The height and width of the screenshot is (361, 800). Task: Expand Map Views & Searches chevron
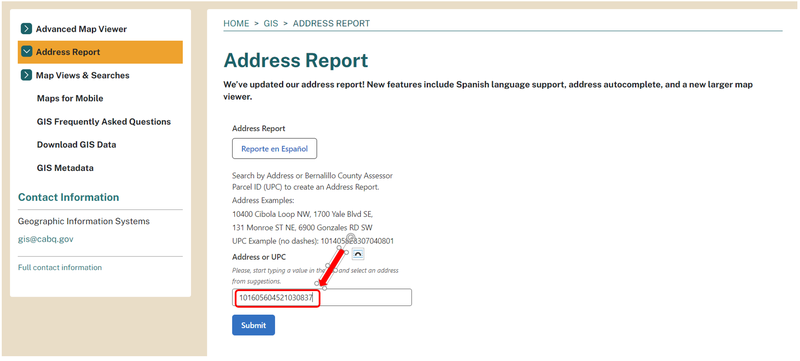click(x=27, y=75)
